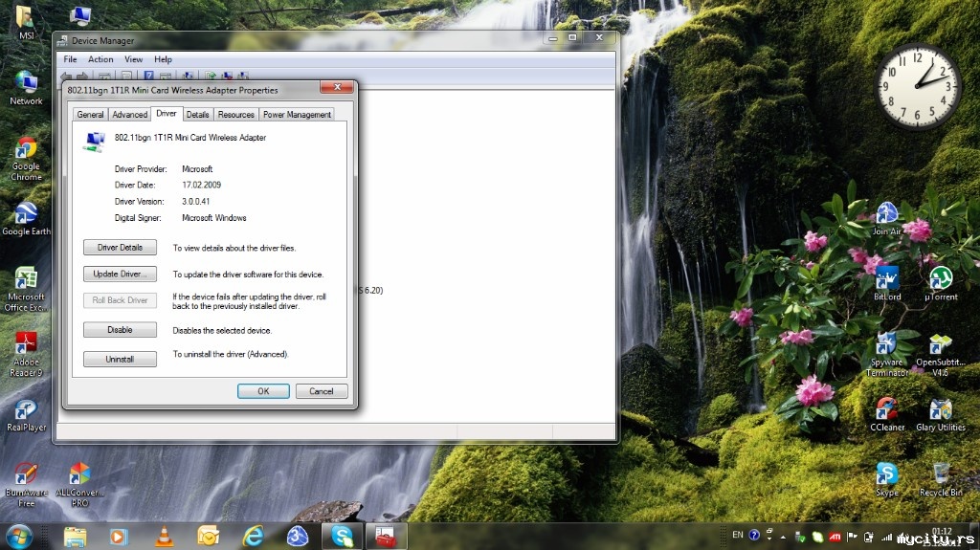Launch Google Chrome from desktop
Viewport: 980px width, 550px height.
[26, 160]
